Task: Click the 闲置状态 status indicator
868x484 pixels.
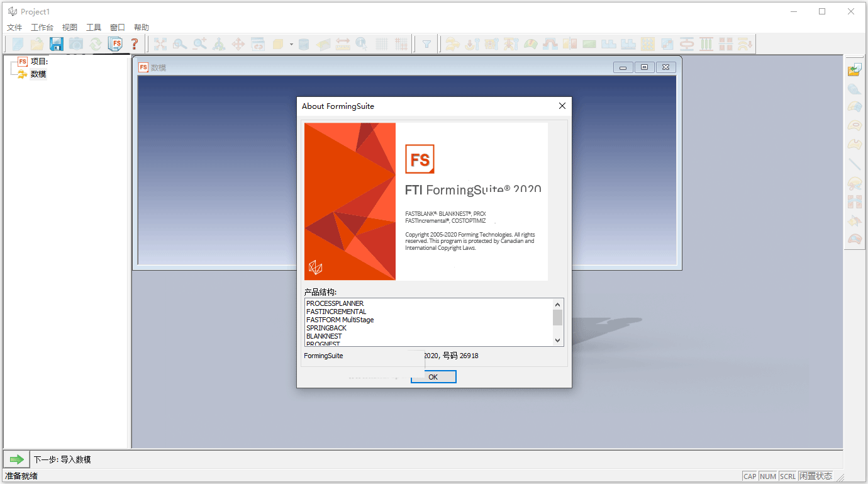Action: [816, 476]
